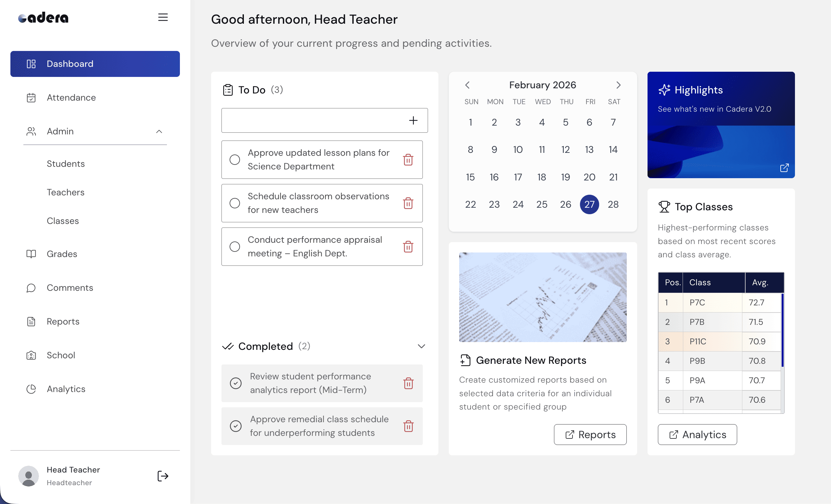Delete the Science Department lesson plans task

click(x=408, y=159)
